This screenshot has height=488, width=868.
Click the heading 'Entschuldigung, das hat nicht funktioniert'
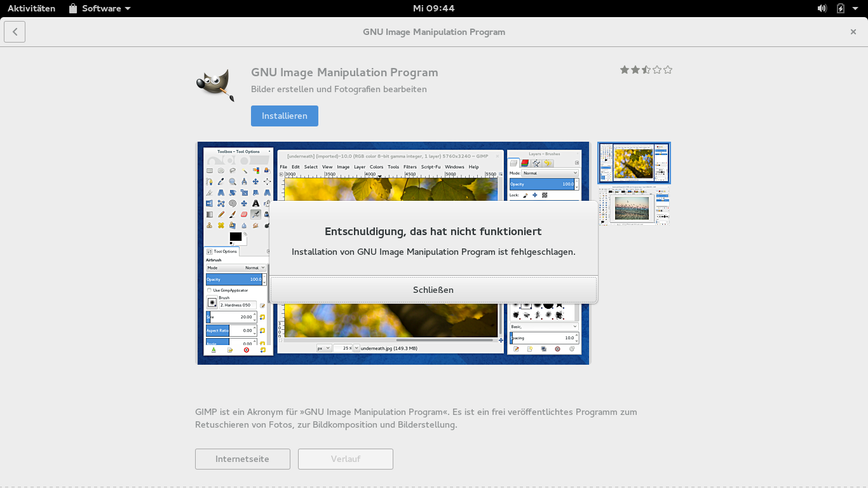click(x=433, y=231)
